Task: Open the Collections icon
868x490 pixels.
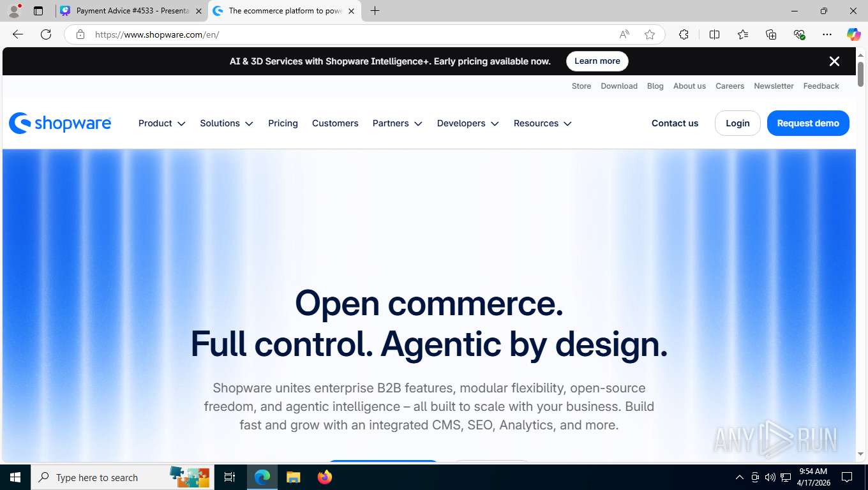Action: [x=771, y=34]
